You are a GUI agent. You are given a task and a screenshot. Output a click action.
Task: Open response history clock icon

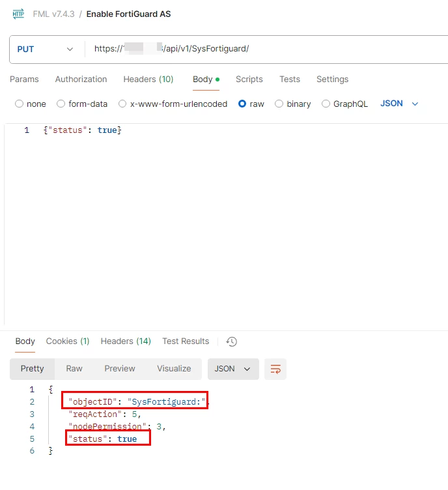tap(232, 341)
